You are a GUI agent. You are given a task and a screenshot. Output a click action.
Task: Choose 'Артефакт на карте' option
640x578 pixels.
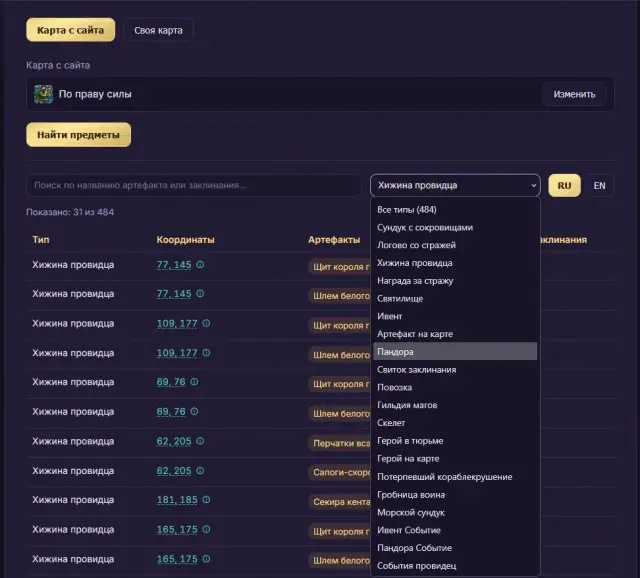point(455,334)
